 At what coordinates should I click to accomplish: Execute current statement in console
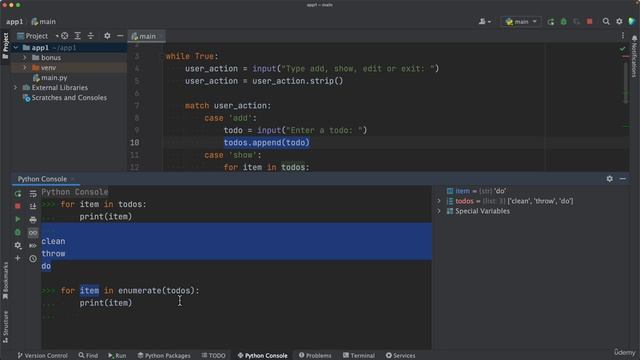click(x=18, y=219)
